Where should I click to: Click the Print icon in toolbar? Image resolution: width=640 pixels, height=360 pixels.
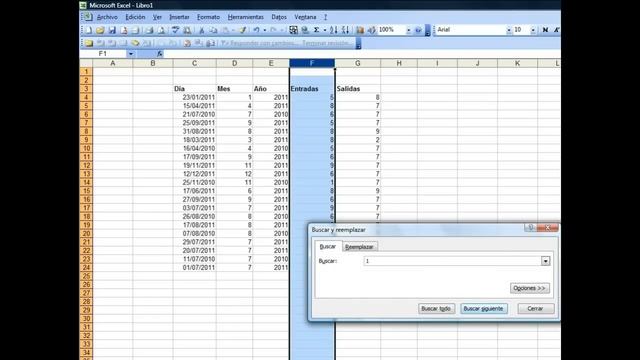[x=149, y=30]
